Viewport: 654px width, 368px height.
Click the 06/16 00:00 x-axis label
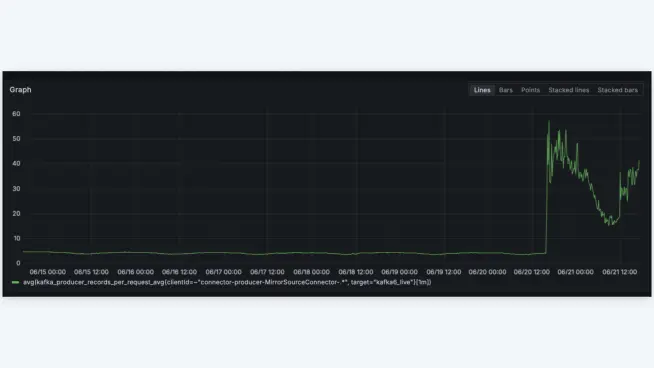pyautogui.click(x=136, y=272)
